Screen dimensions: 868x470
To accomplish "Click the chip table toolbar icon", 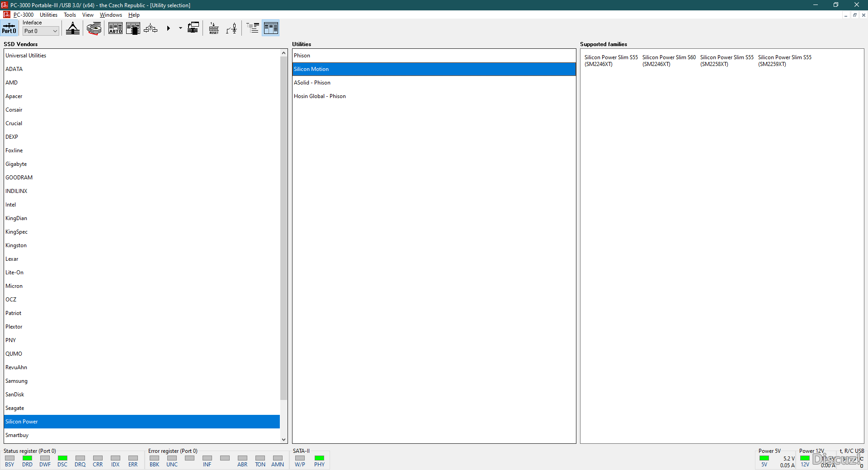I will [x=133, y=28].
